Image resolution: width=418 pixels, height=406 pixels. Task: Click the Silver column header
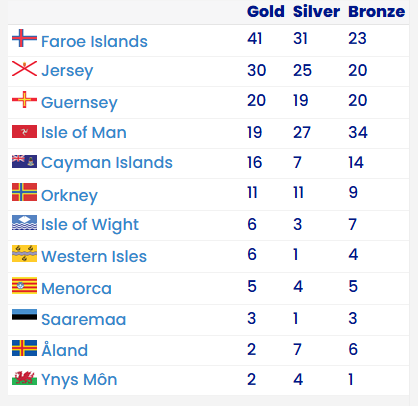316,11
